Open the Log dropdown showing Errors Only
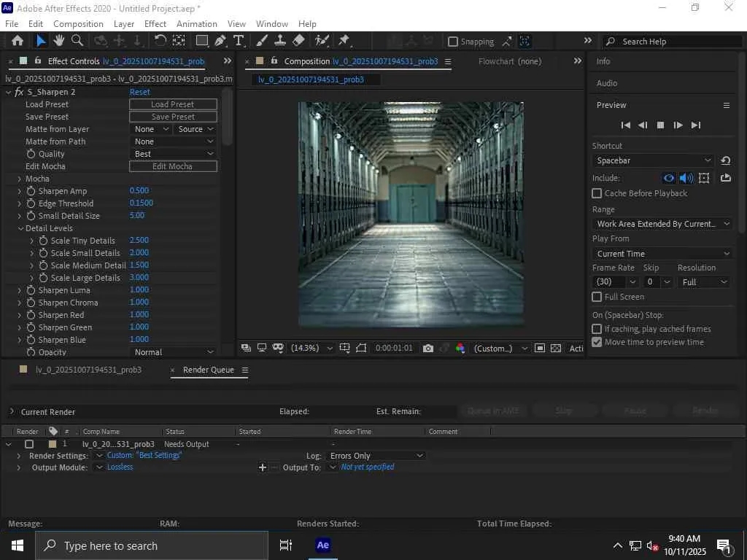Image resolution: width=747 pixels, height=560 pixels. click(376, 456)
